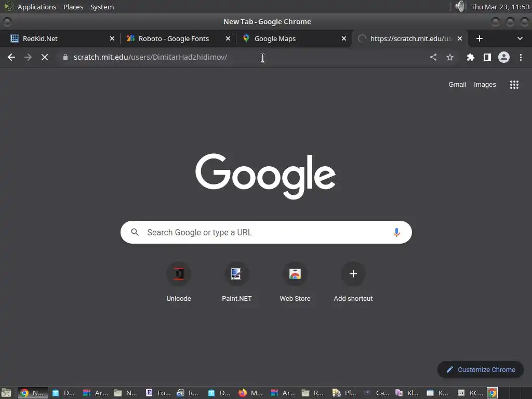
Task: Open the System menu
Action: tap(102, 7)
